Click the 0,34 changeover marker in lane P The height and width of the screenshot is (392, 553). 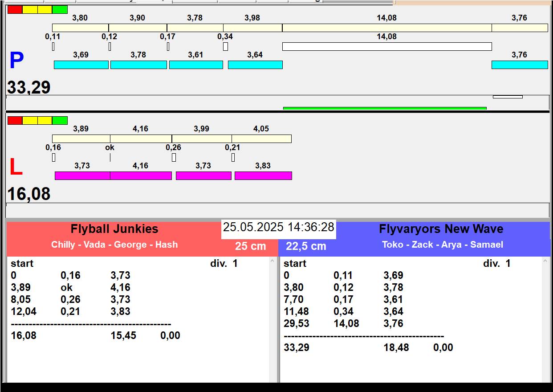point(225,46)
